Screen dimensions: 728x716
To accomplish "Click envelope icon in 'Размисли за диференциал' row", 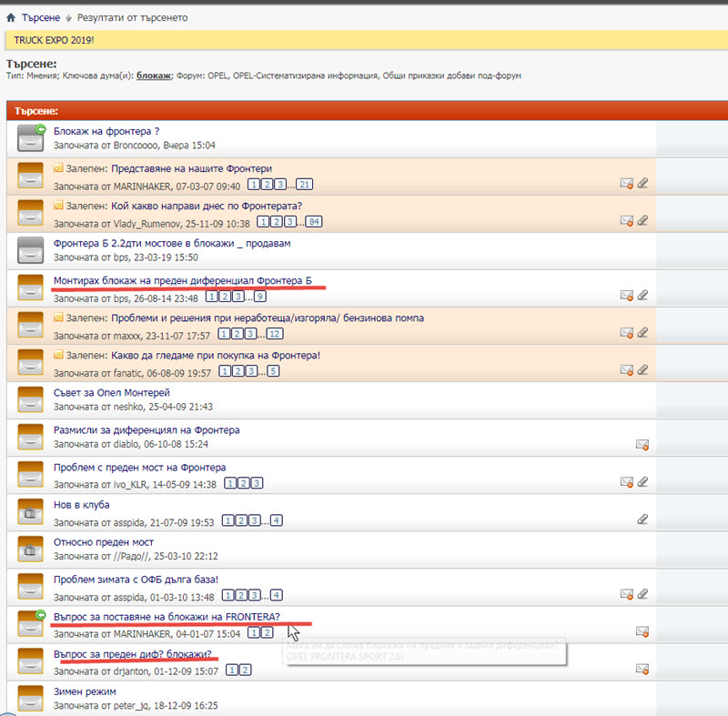I will coord(642,444).
